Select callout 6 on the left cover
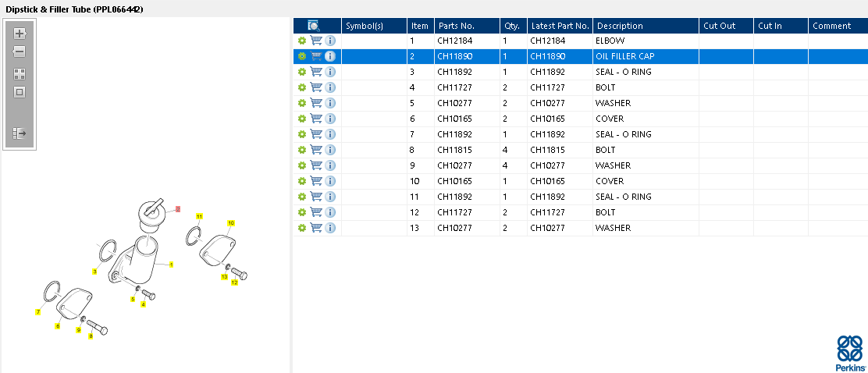868x373 pixels. 58,326
